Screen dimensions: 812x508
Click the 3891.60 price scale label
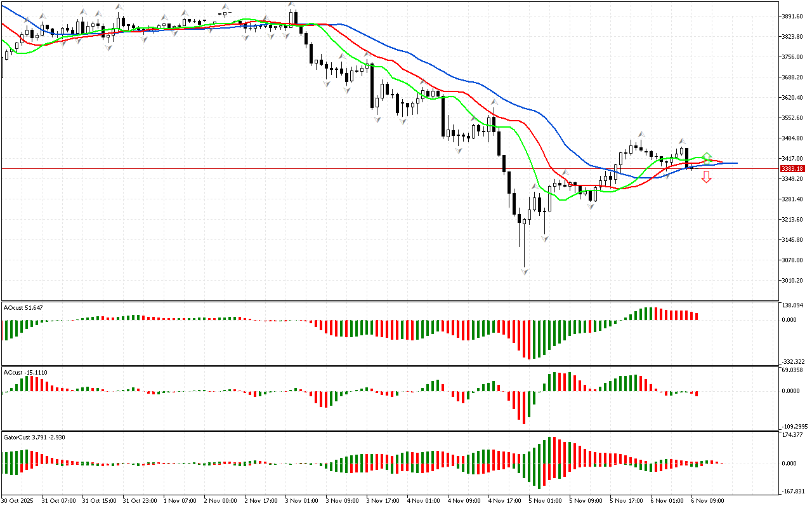(x=794, y=17)
